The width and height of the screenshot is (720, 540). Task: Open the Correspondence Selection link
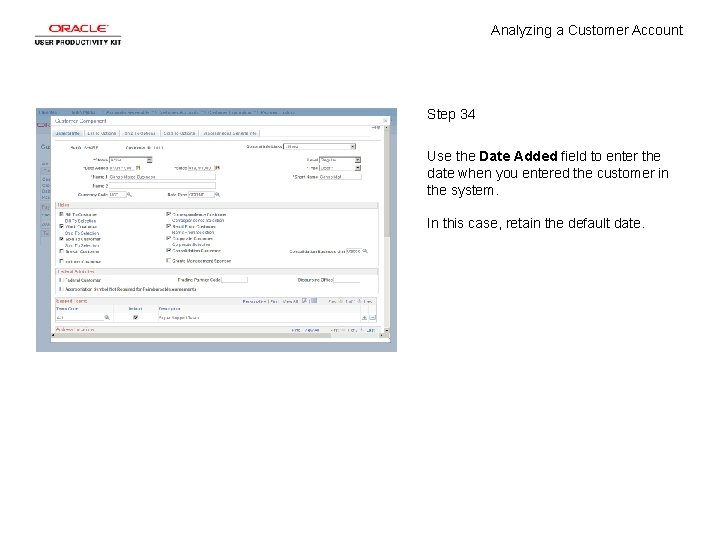pyautogui.click(x=198, y=220)
